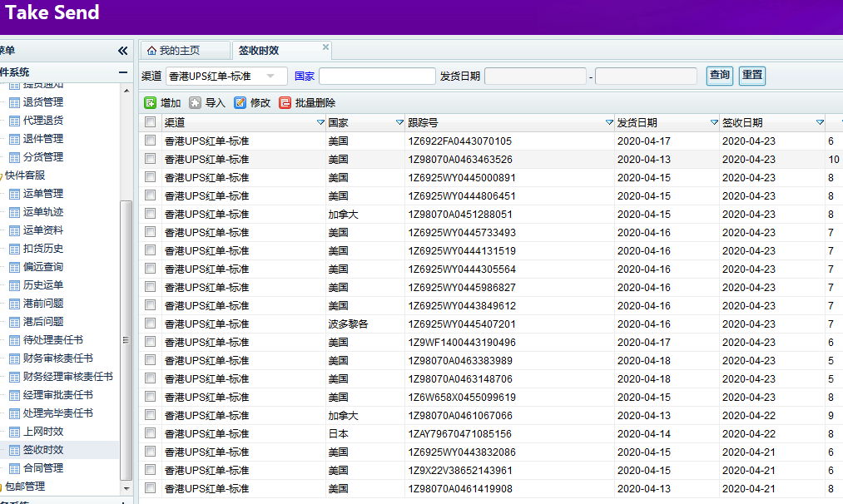Open 运单管理 in sidebar menu

pos(42,194)
